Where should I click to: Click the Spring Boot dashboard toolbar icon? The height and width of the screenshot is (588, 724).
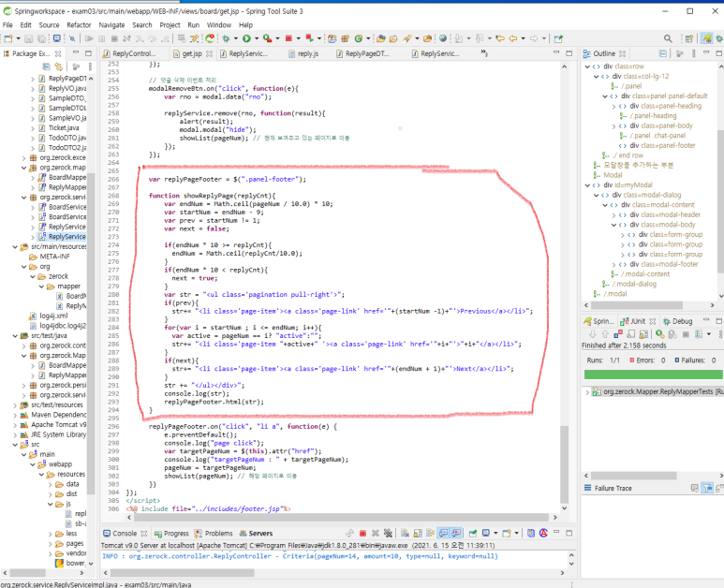point(211,38)
